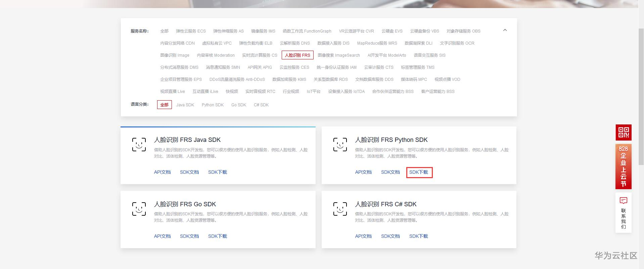Screen dimensions: 644x269
Task: Select 全部 in language category
Action: [x=164, y=105]
